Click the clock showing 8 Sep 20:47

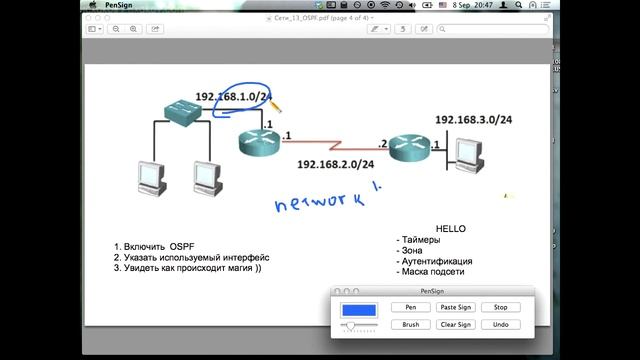[x=472, y=5]
